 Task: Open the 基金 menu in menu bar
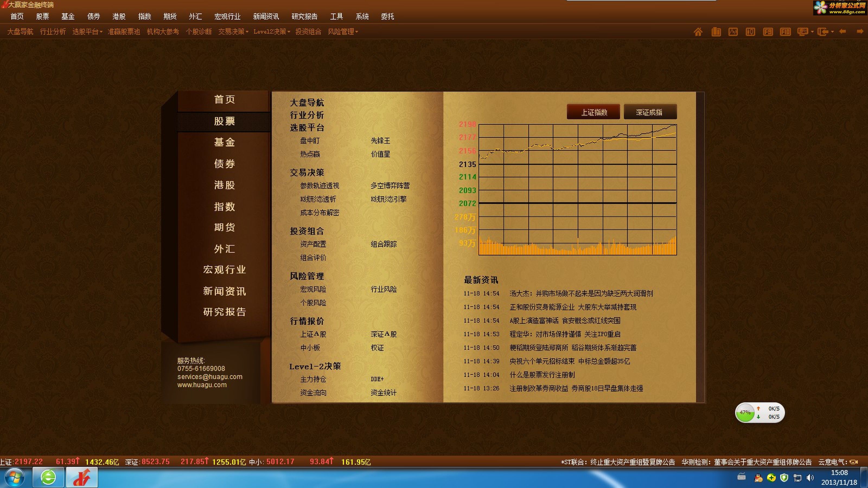pos(68,17)
